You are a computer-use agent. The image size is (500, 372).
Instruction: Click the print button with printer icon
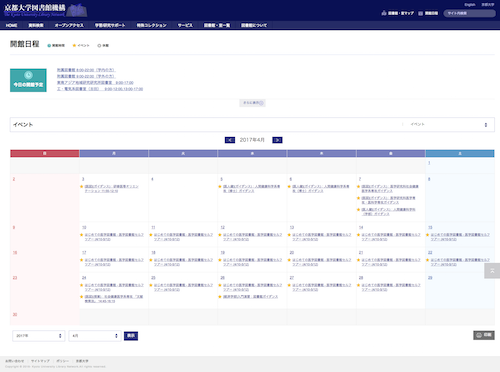484,335
